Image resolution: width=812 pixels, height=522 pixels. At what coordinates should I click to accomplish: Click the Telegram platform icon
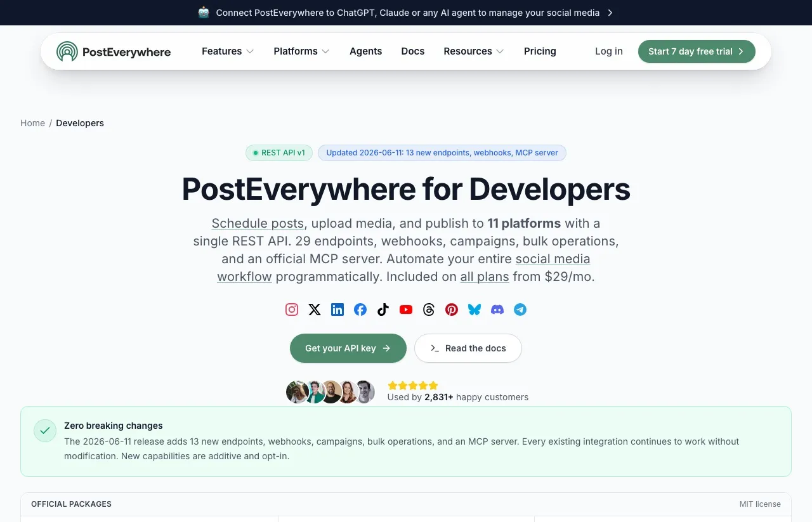pyautogui.click(x=520, y=310)
